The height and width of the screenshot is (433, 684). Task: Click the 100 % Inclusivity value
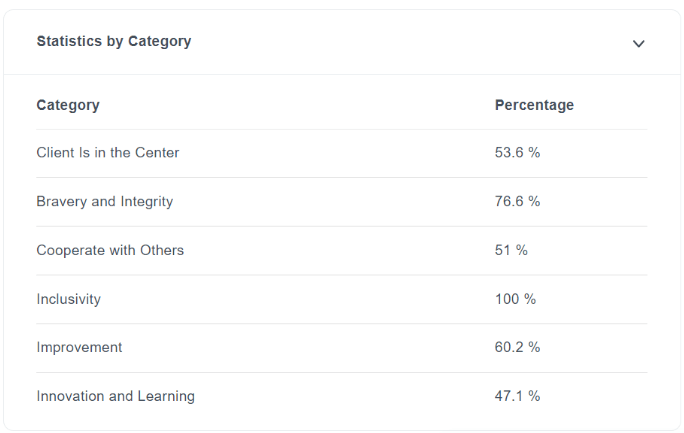click(515, 299)
